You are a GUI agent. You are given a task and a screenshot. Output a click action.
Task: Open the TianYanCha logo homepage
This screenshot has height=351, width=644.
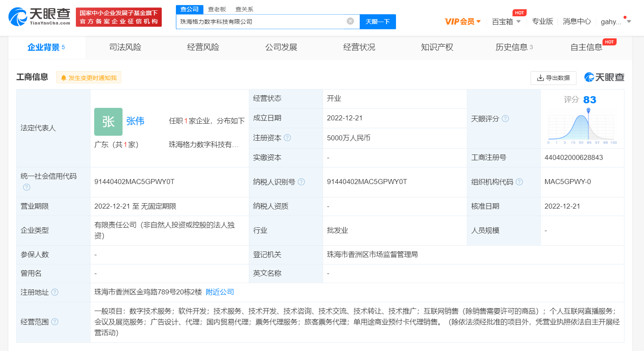click(40, 17)
